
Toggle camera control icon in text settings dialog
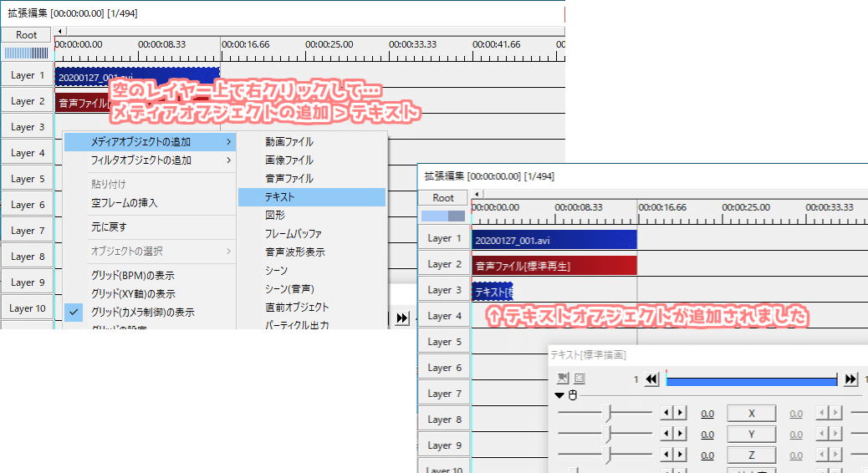[x=563, y=378]
